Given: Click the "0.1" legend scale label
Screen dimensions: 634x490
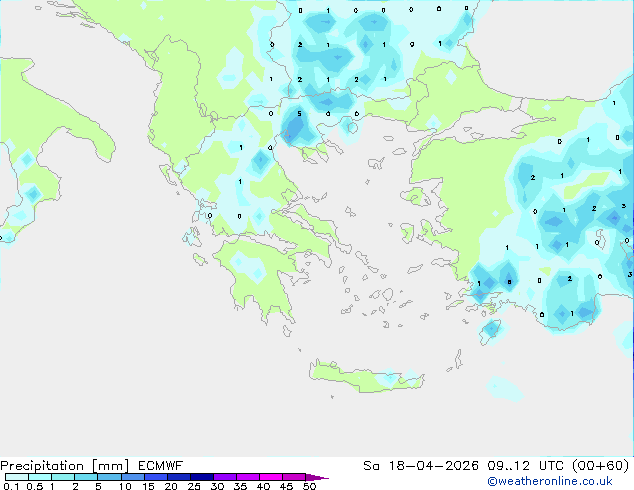Looking at the screenshot, I should (x=11, y=486).
